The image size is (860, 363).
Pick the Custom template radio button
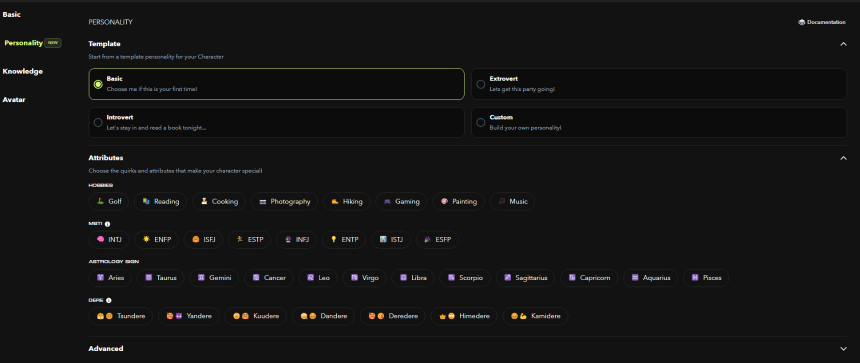(x=480, y=123)
